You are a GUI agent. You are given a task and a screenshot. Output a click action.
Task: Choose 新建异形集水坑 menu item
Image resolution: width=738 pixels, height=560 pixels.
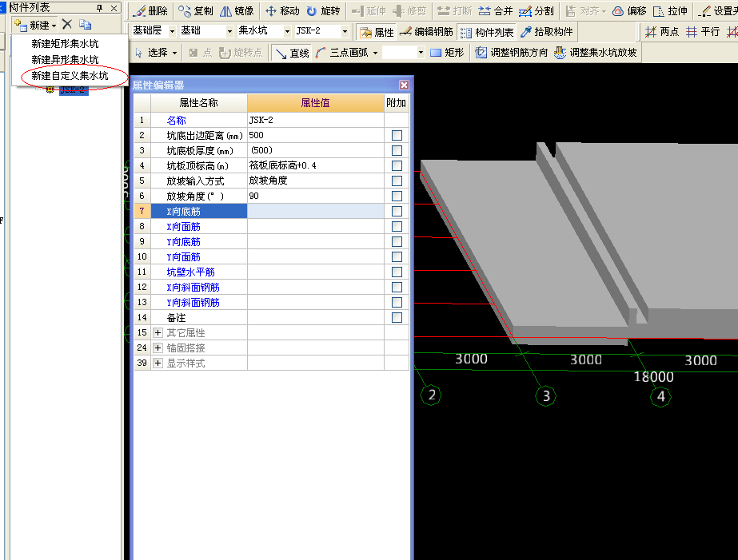(65, 60)
